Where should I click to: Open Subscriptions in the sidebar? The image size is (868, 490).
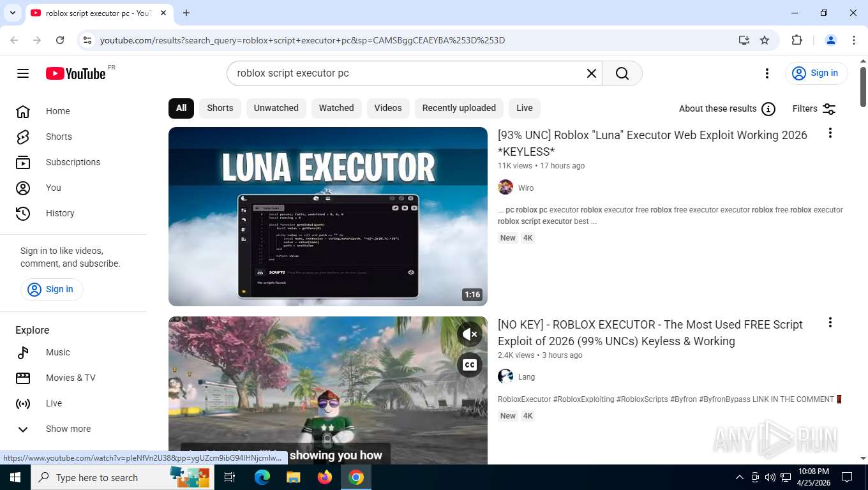pos(73,162)
